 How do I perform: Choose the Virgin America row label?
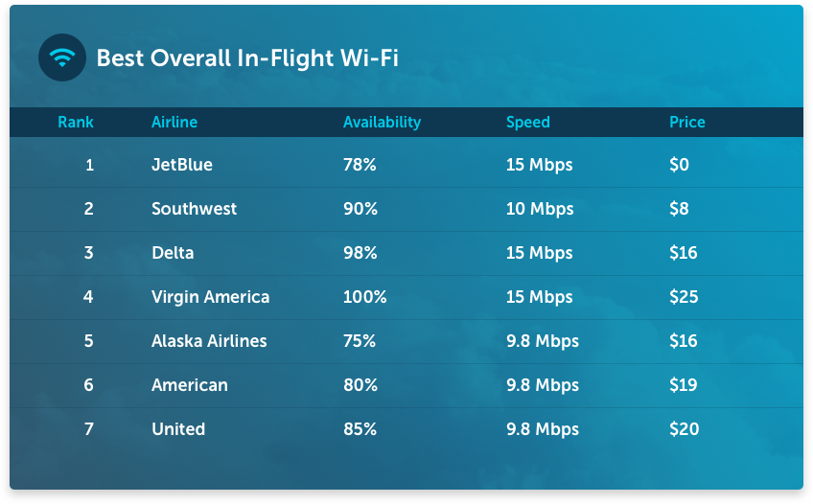coord(211,297)
